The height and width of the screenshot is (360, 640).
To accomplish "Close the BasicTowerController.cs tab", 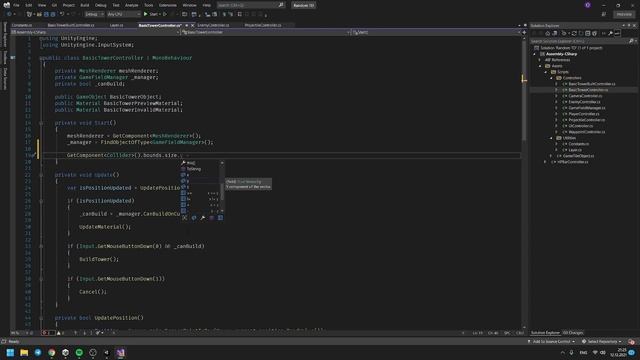I will point(193,25).
